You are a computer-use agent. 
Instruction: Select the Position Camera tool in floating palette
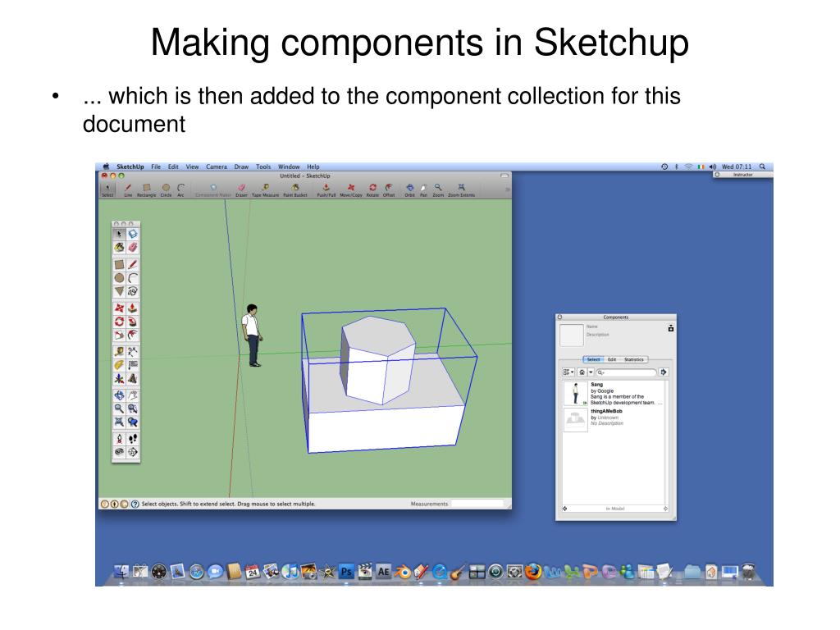[x=119, y=439]
